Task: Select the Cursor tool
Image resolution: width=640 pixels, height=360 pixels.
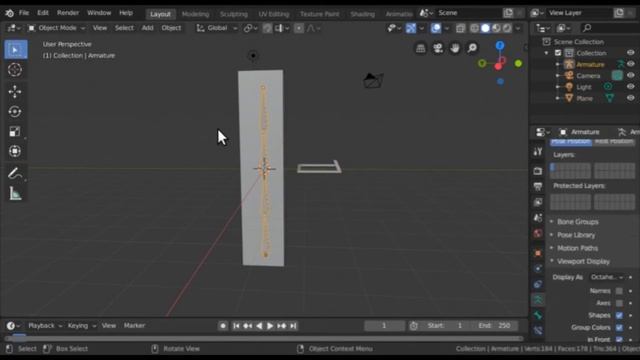Action: (x=15, y=70)
